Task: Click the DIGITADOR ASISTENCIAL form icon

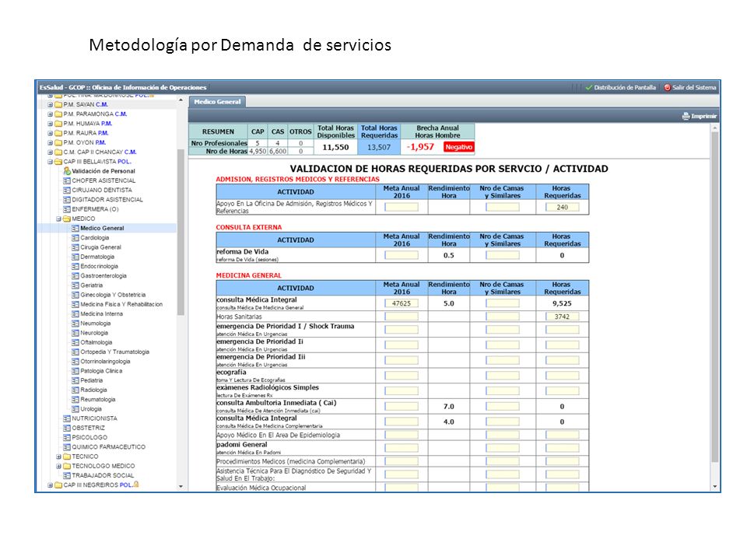Action: (x=67, y=200)
